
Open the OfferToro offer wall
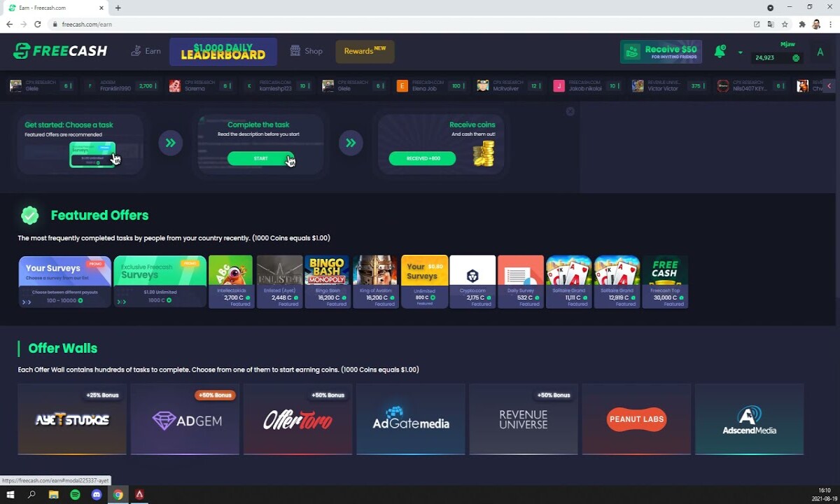coord(297,419)
